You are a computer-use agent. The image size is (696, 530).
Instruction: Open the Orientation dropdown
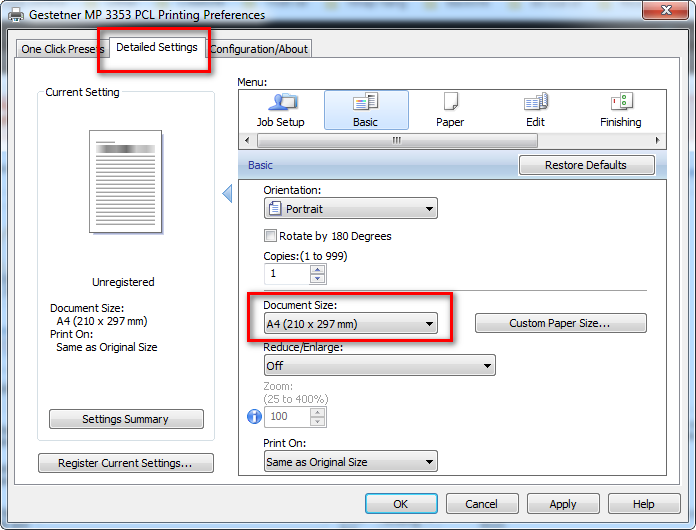pyautogui.click(x=351, y=208)
